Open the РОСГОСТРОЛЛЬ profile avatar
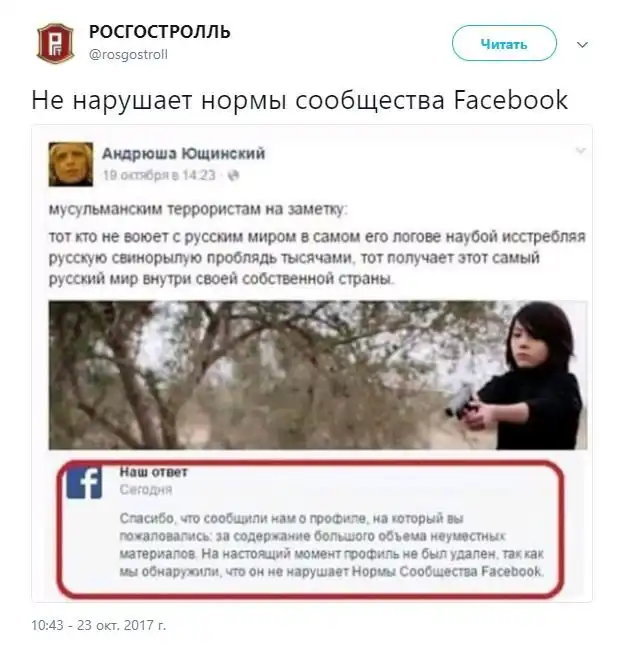This screenshot has height=645, width=619. click(56, 43)
